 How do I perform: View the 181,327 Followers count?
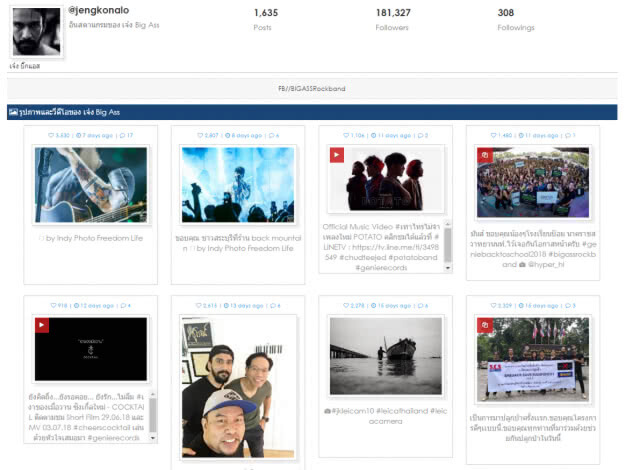tap(393, 13)
